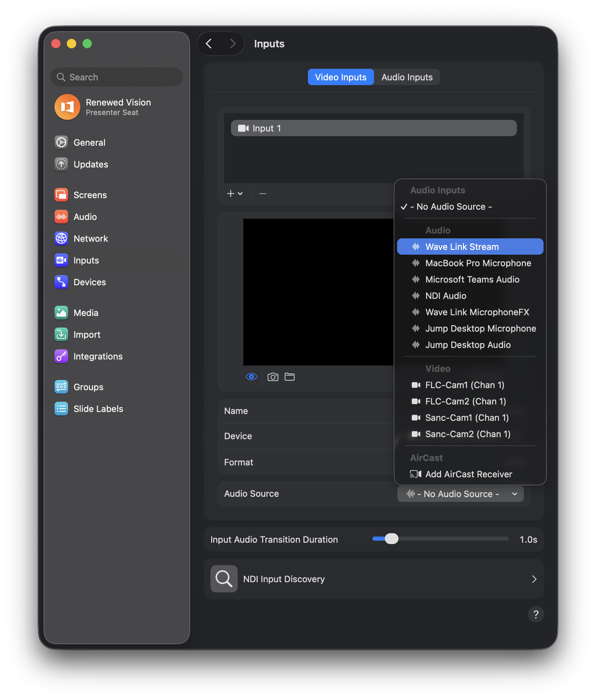Select Sanc-Cam1 (Chan 1) video source
The height and width of the screenshot is (700, 596).
pos(470,417)
